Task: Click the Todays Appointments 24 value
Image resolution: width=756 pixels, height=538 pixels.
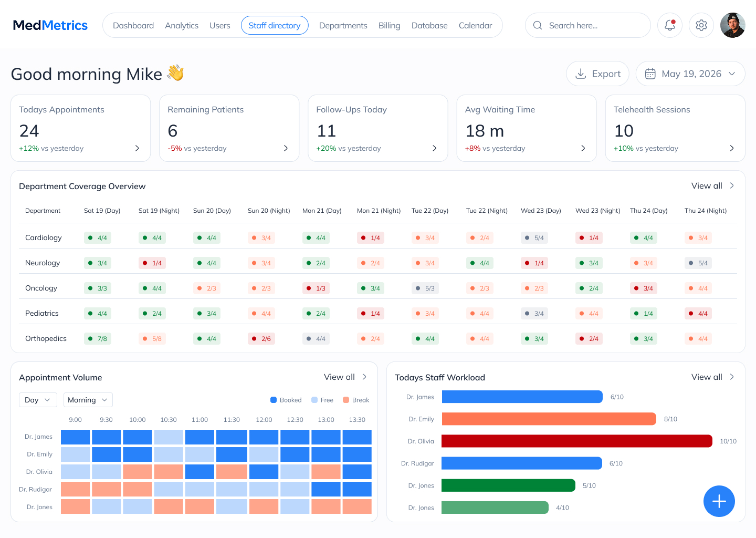Action: (x=29, y=130)
